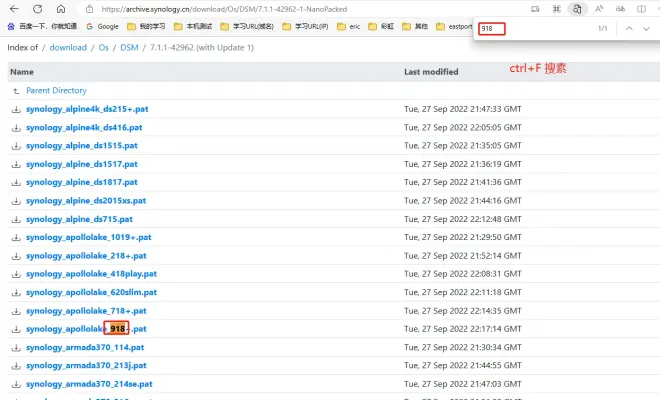The image size is (660, 400).
Task: Open the 彩虹 bookmark folder
Action: (x=381, y=26)
